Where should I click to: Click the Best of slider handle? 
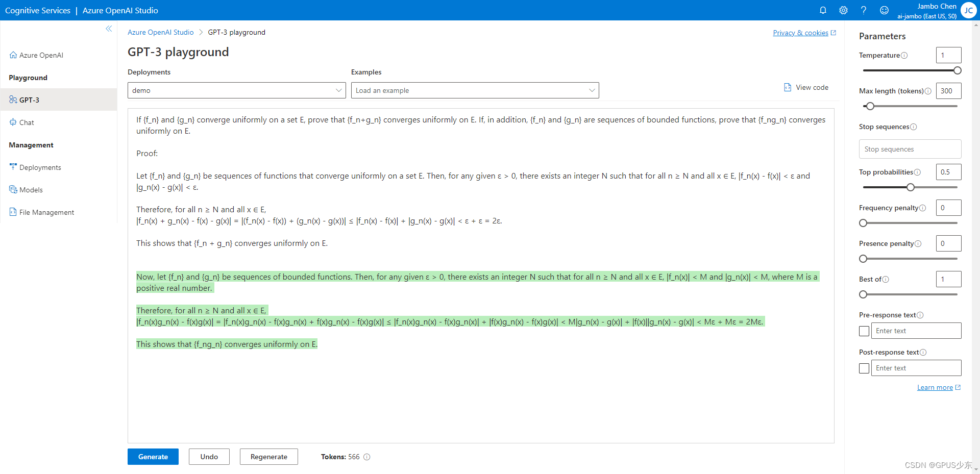(863, 294)
